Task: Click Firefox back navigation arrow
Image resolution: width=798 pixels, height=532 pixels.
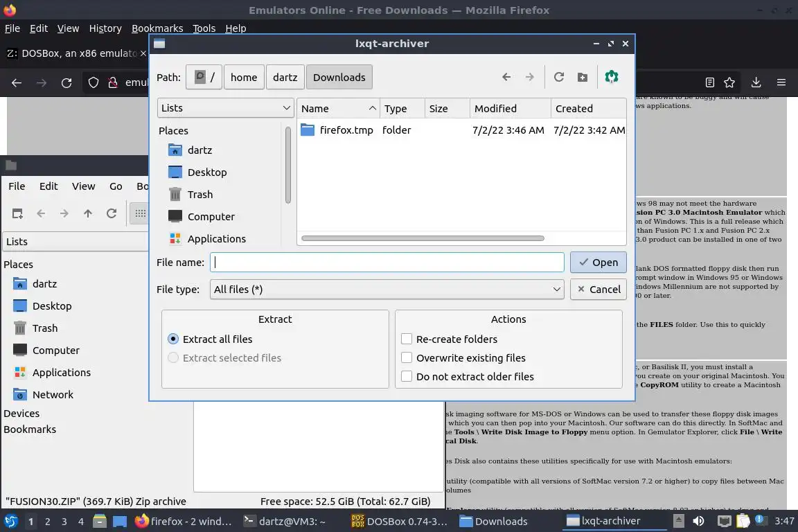Action: (17, 82)
